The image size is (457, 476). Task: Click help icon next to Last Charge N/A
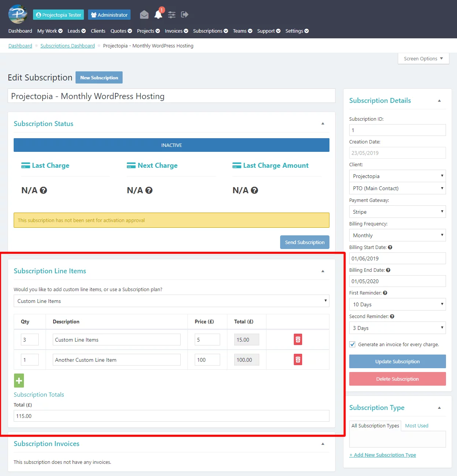pyautogui.click(x=43, y=191)
